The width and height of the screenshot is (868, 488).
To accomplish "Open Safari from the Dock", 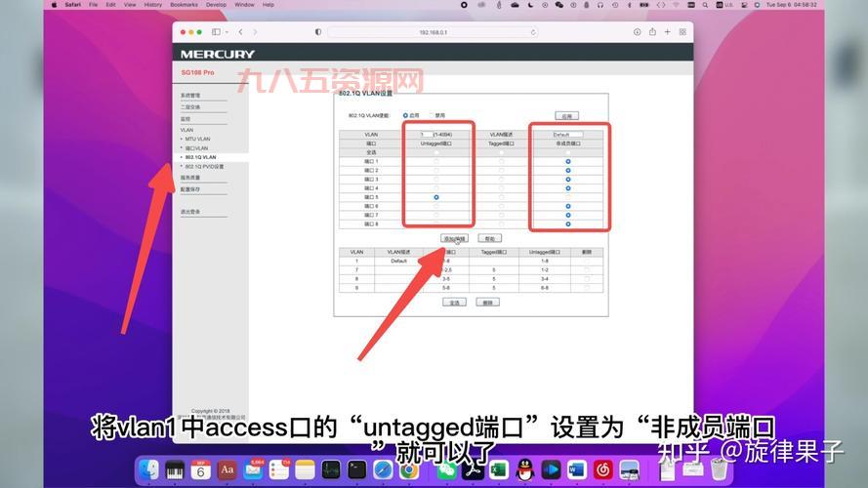I will pyautogui.click(x=383, y=469).
